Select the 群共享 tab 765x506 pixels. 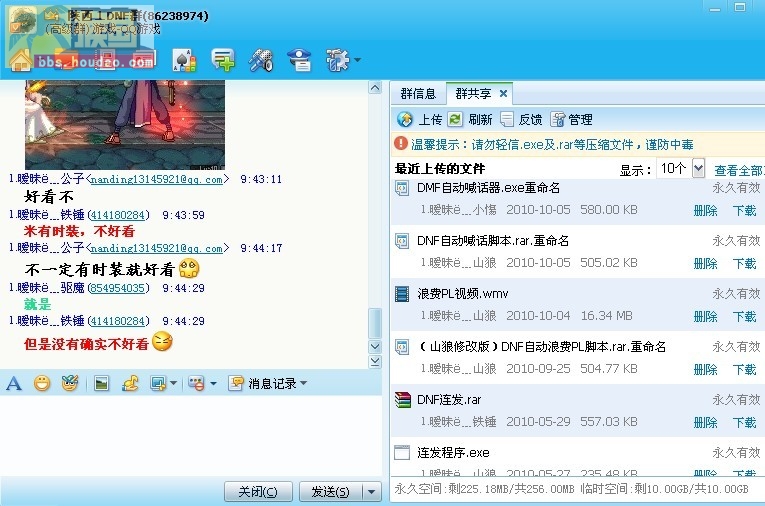click(473, 94)
